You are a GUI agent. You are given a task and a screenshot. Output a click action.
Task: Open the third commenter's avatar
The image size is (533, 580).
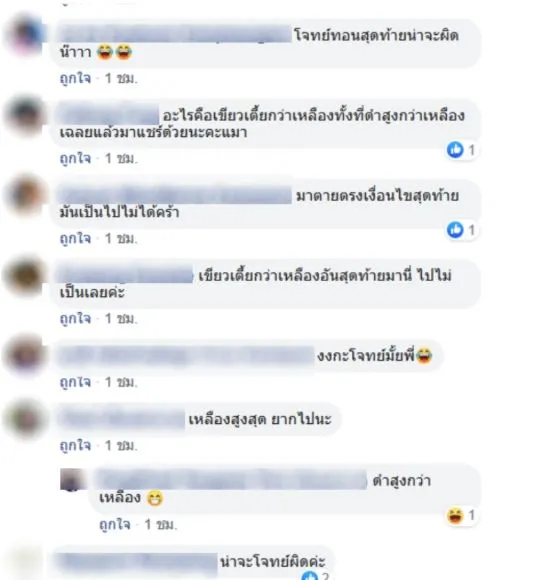25,196
